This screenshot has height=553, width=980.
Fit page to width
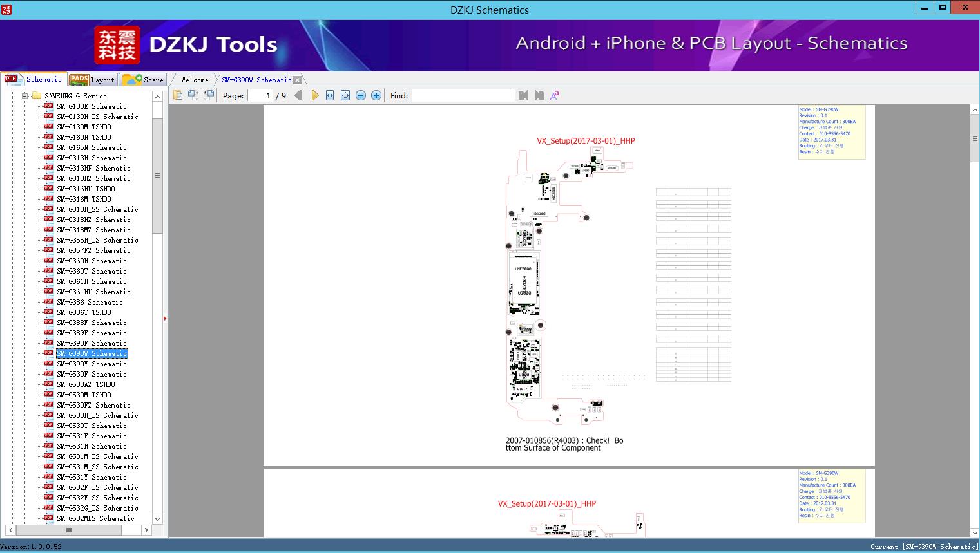pos(330,95)
